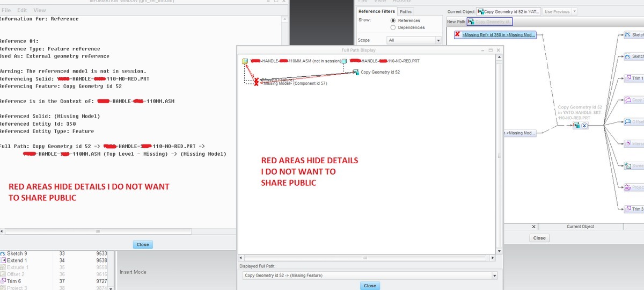Switch to Paths tab
The height and width of the screenshot is (290, 644).
tap(406, 11)
